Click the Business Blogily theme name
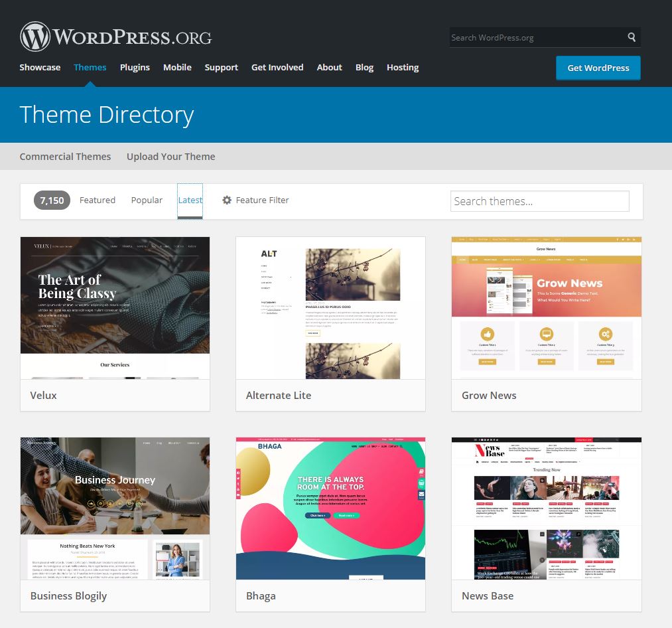The width and height of the screenshot is (672, 628). point(68,596)
